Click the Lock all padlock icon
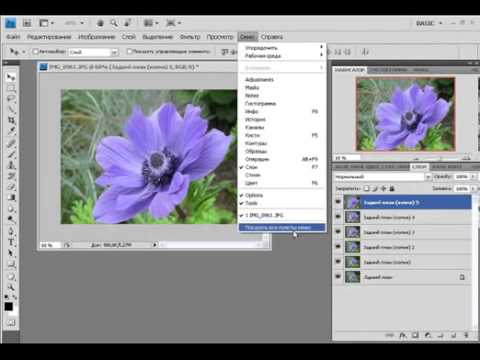Image resolution: width=480 pixels, height=360 pixels. 392,189
